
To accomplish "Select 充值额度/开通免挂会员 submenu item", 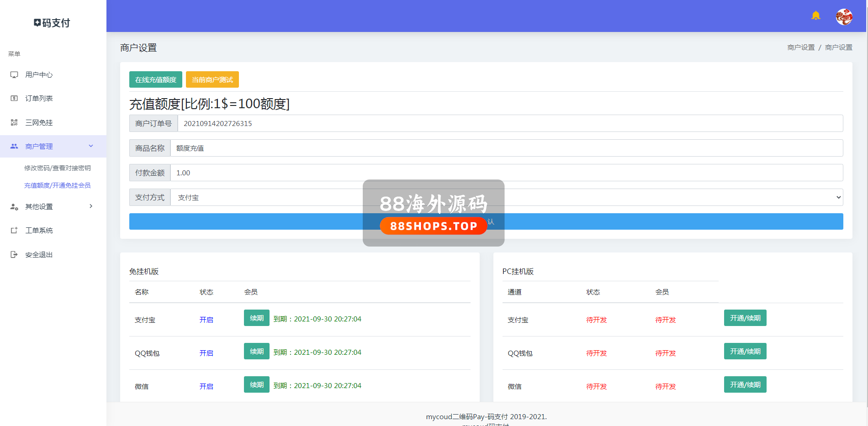I will pyautogui.click(x=58, y=185).
